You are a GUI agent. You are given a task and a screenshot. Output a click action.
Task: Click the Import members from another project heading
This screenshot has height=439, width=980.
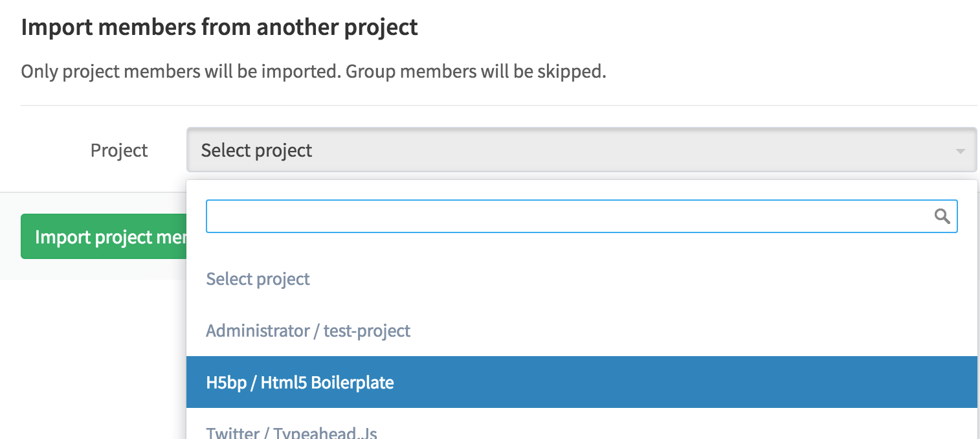tap(220, 27)
